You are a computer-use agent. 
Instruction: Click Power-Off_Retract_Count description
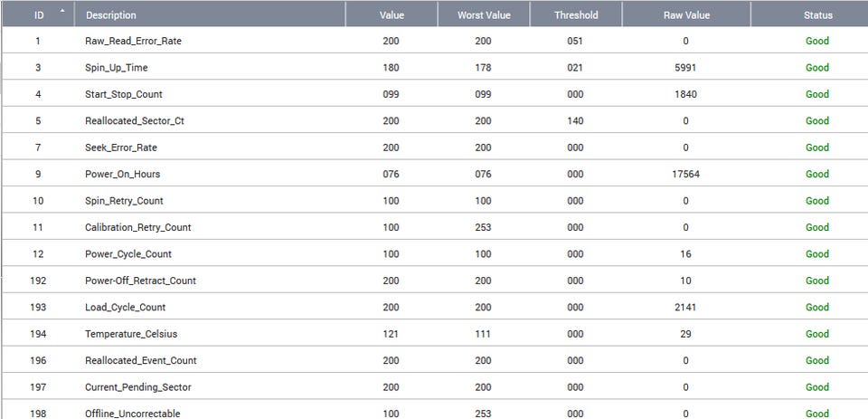coord(140,281)
